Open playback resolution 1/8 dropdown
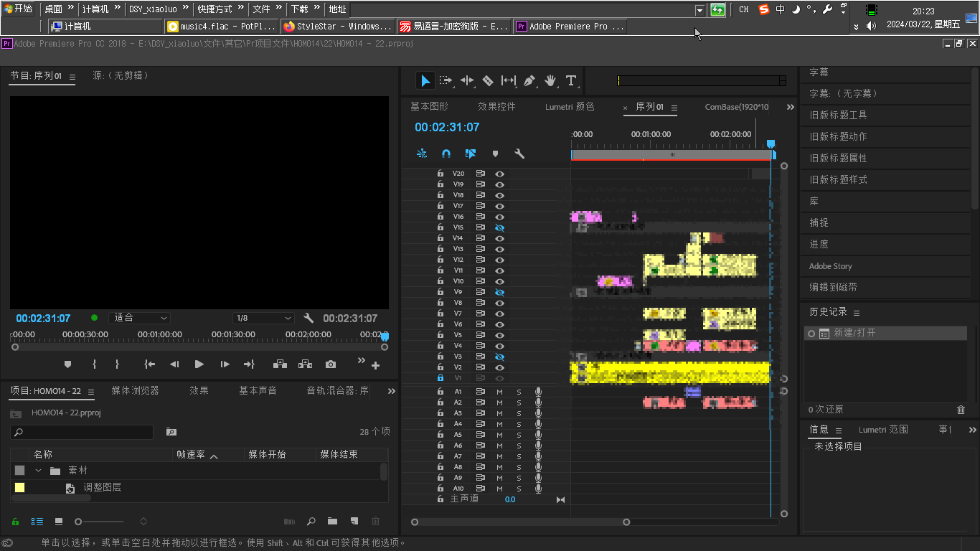Image resolution: width=980 pixels, height=551 pixels. [x=263, y=318]
